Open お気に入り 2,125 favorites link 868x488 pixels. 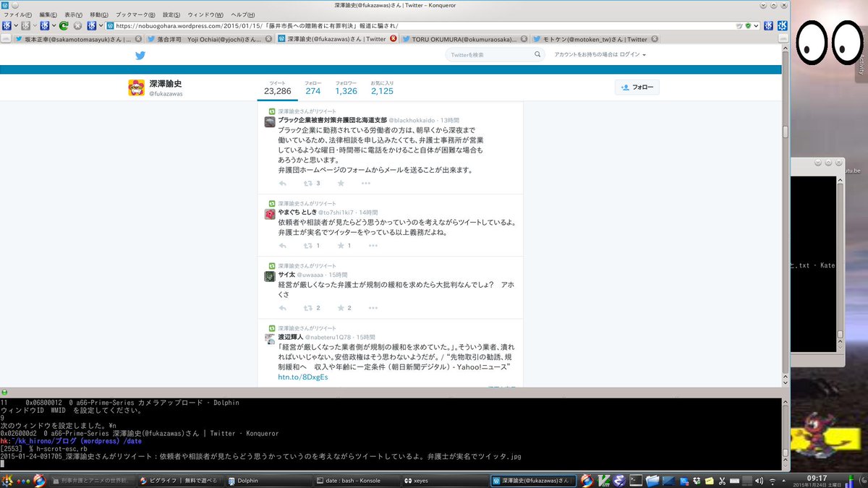382,88
